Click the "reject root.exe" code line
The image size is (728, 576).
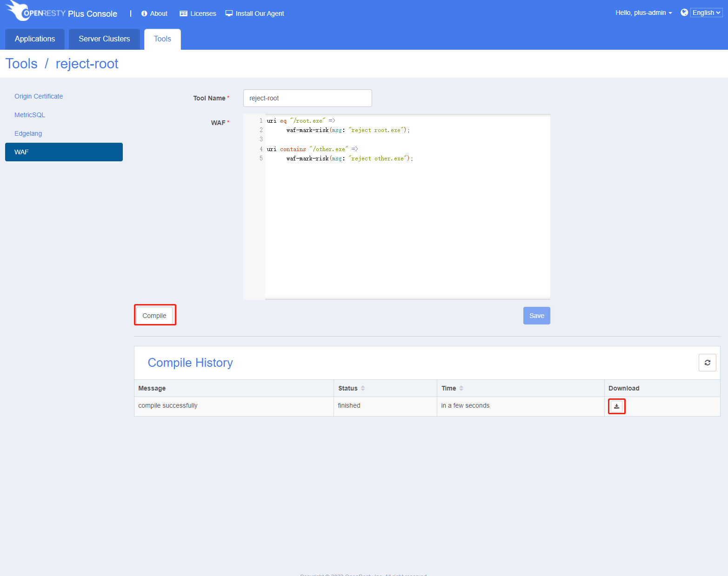[348, 130]
